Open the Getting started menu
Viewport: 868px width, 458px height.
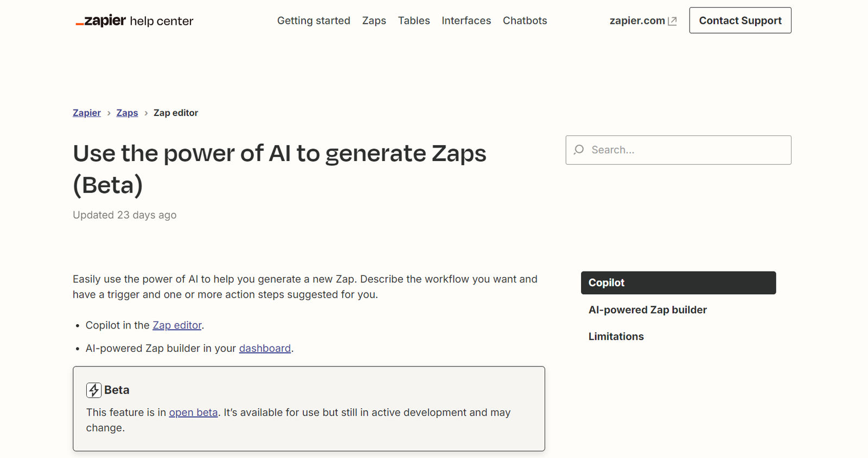pyautogui.click(x=314, y=21)
